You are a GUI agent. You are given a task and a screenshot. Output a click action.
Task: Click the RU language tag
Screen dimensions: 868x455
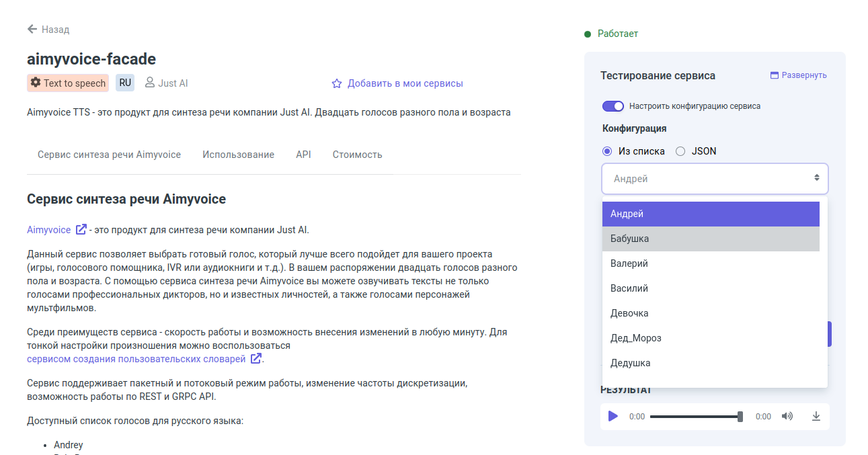pyautogui.click(x=125, y=83)
